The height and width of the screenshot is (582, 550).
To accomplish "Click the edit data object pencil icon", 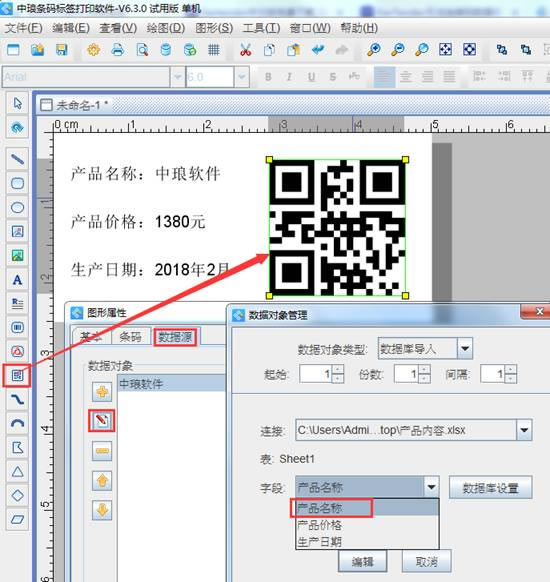I will pyautogui.click(x=102, y=421).
